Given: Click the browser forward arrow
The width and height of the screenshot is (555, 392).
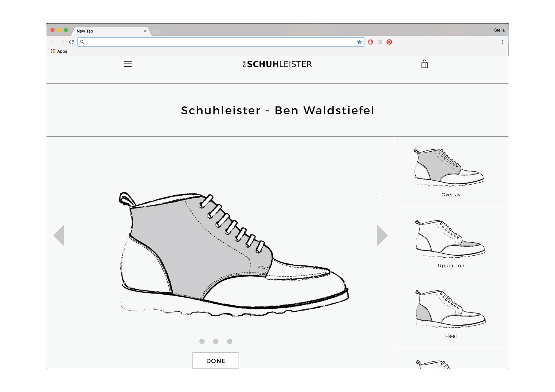Looking at the screenshot, I should 62,42.
